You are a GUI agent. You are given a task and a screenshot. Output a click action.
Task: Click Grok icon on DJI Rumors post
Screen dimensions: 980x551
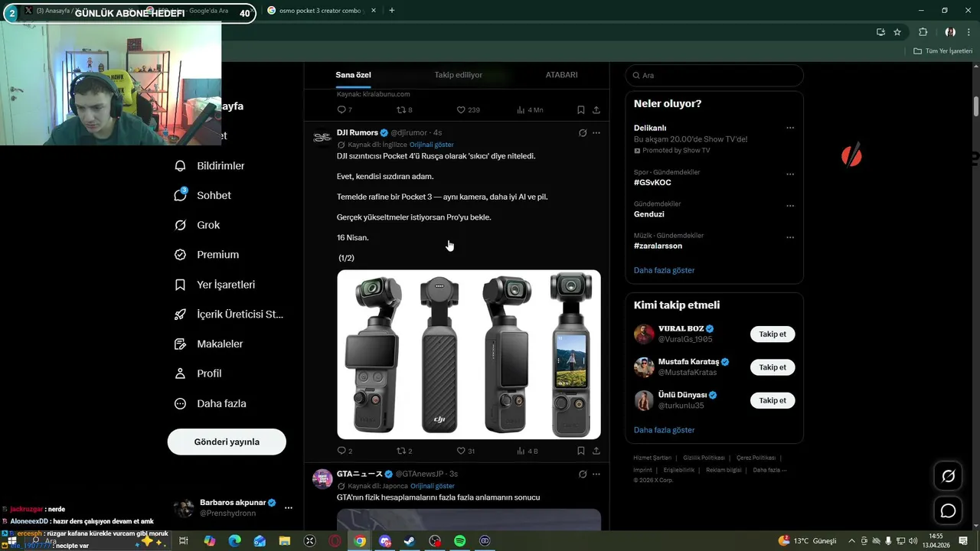(x=583, y=132)
